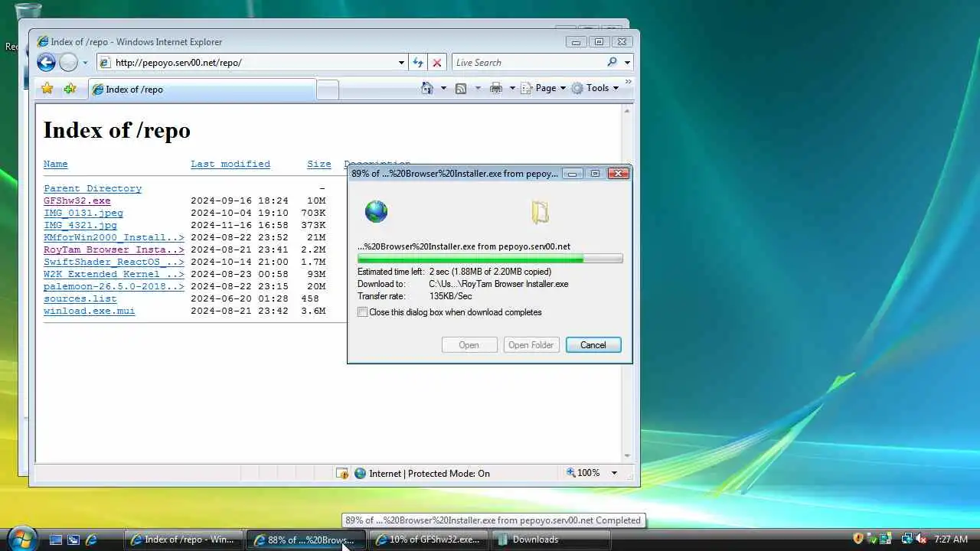Click the page scrollbar up arrow
Image resolution: width=980 pixels, height=551 pixels.
627,112
